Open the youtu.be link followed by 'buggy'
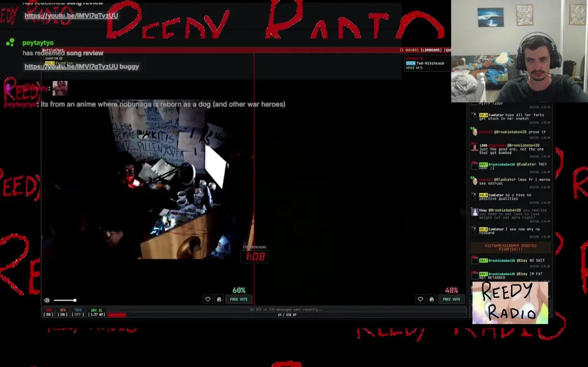Image resolution: width=588 pixels, height=367 pixels. (71, 66)
